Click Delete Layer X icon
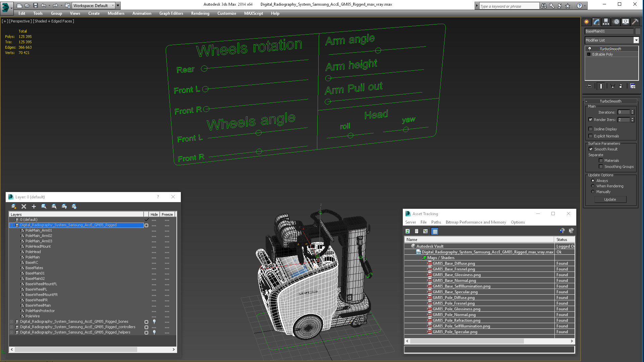The height and width of the screenshot is (362, 644). tap(24, 206)
